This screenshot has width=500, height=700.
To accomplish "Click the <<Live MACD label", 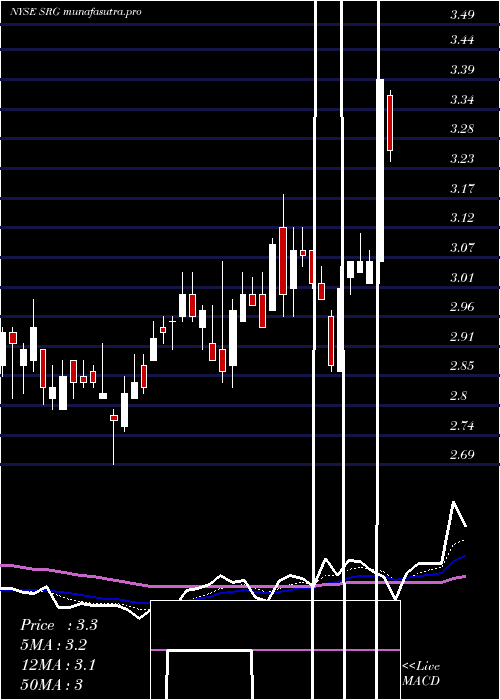I will pos(421,673).
